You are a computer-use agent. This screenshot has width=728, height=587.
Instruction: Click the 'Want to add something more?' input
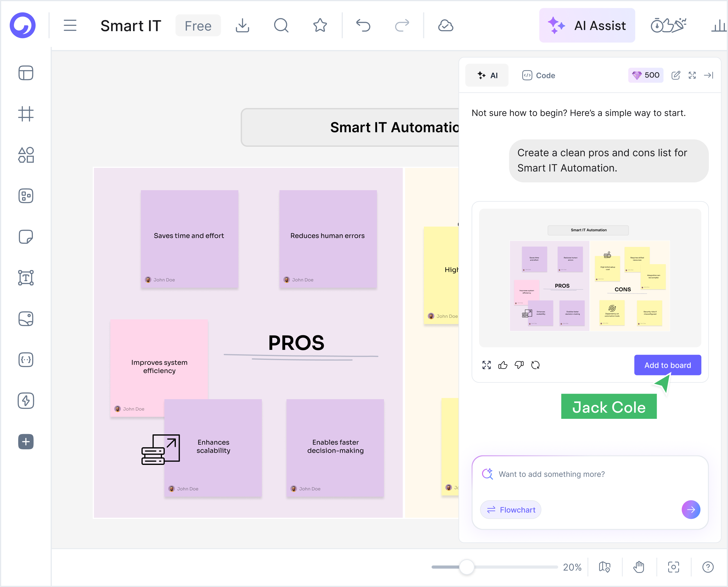(590, 474)
